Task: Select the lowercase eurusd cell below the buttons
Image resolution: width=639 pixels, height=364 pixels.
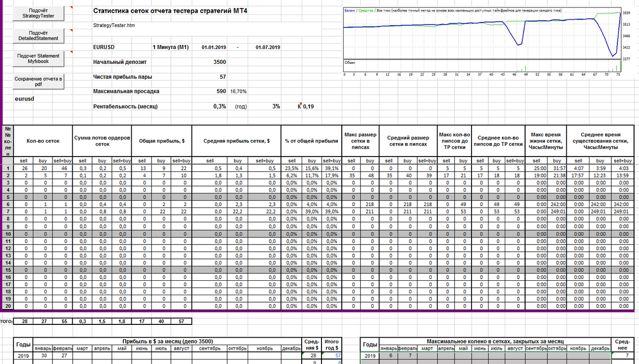Action: 24,99
